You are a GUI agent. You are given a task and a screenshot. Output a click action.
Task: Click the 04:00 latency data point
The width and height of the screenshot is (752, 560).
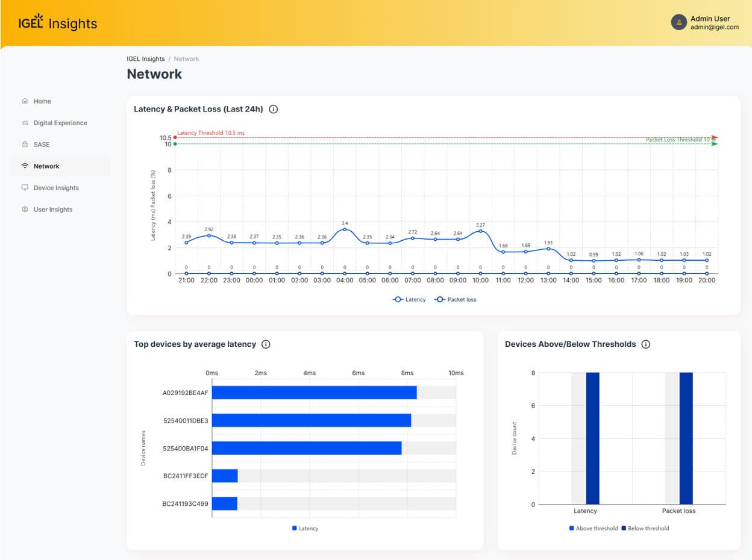pos(345,229)
